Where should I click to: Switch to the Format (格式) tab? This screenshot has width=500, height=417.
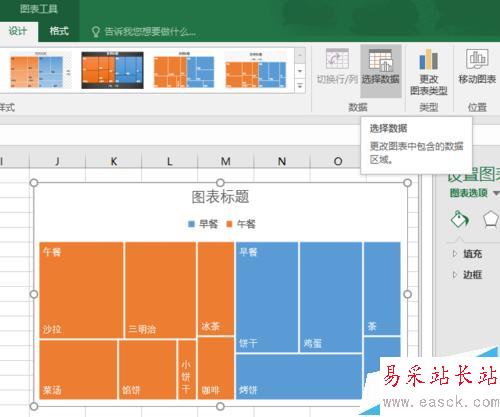[x=59, y=32]
